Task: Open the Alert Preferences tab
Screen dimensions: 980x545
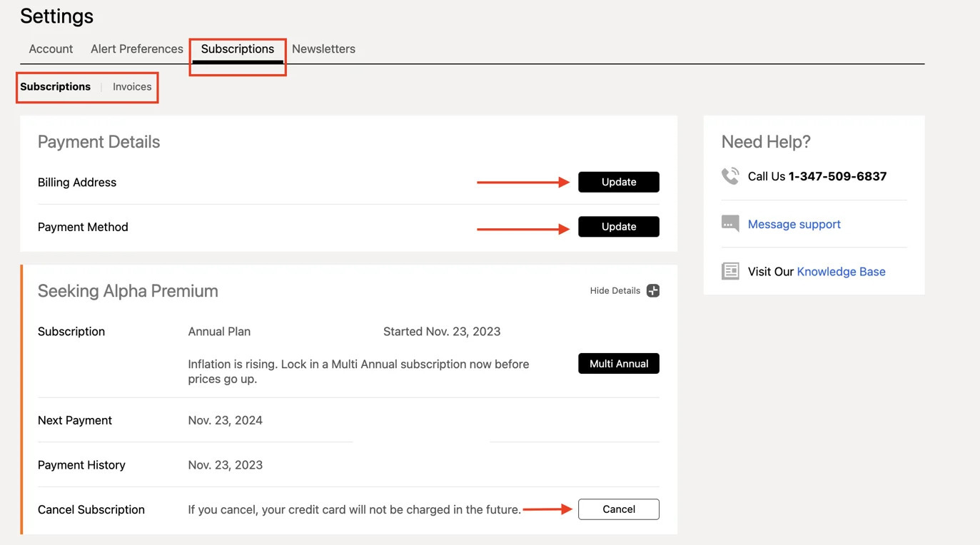Action: [x=136, y=49]
